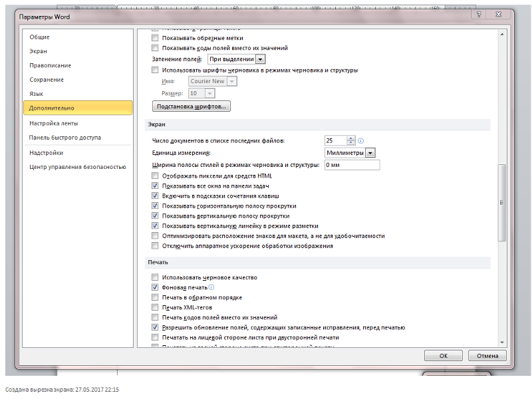Click the Число документов в списке последних файлов label
Screen dimensions: 532x407
pyautogui.click(x=218, y=141)
